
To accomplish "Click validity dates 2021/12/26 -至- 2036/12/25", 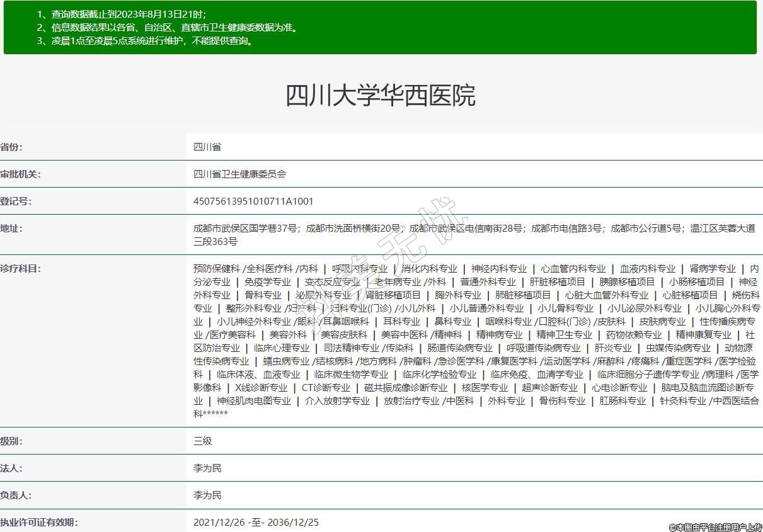I will click(x=256, y=523).
